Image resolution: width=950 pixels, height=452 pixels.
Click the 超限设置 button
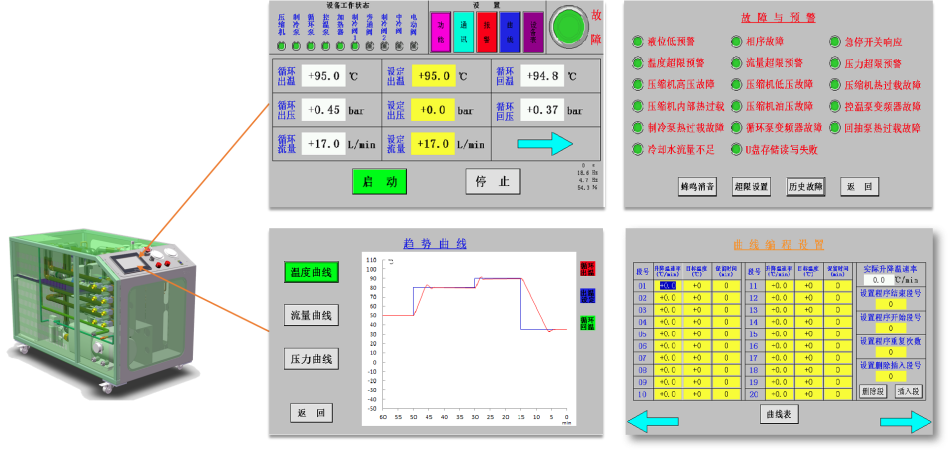pyautogui.click(x=751, y=187)
